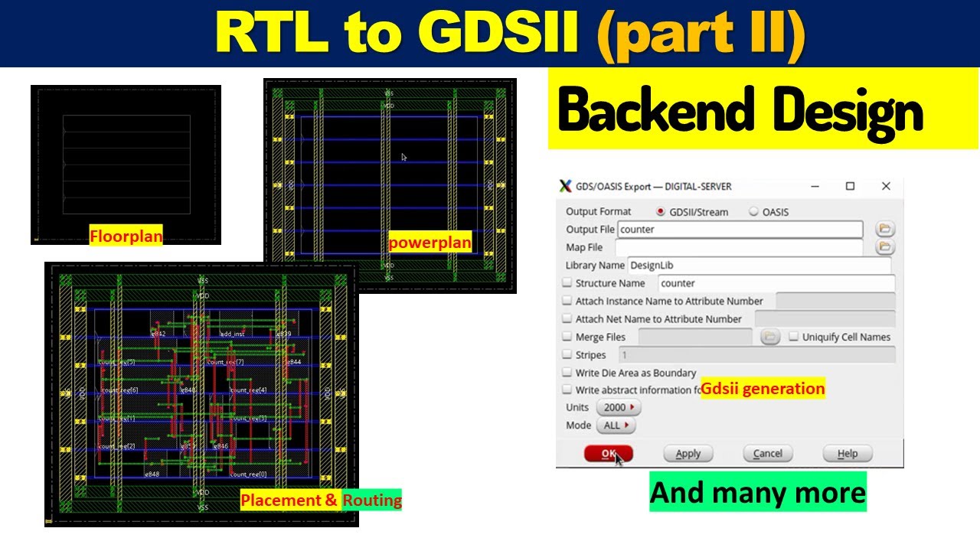980x551 pixels.
Task: Click the Help button
Action: tap(847, 454)
